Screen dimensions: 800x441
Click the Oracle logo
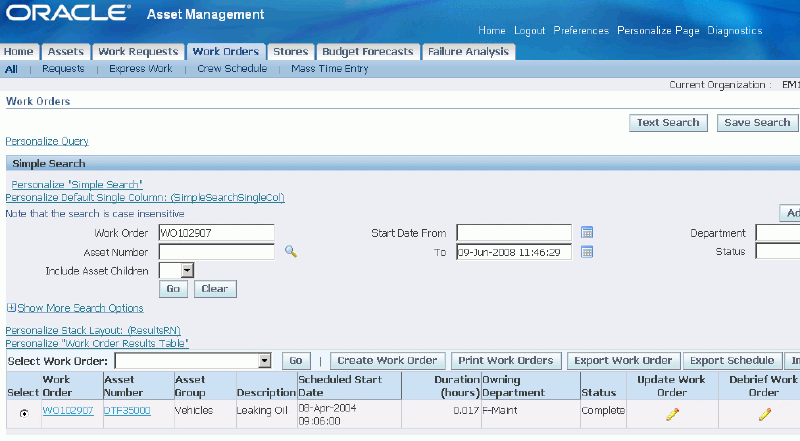pos(68,13)
